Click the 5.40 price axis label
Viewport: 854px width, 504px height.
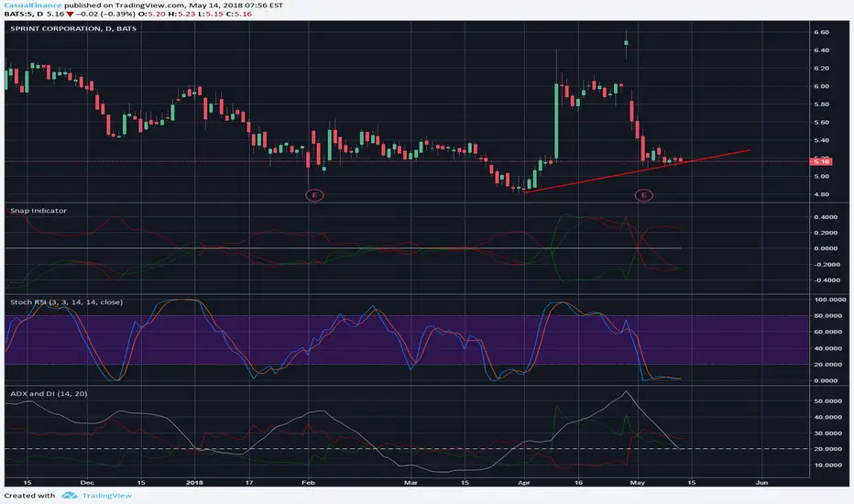821,140
